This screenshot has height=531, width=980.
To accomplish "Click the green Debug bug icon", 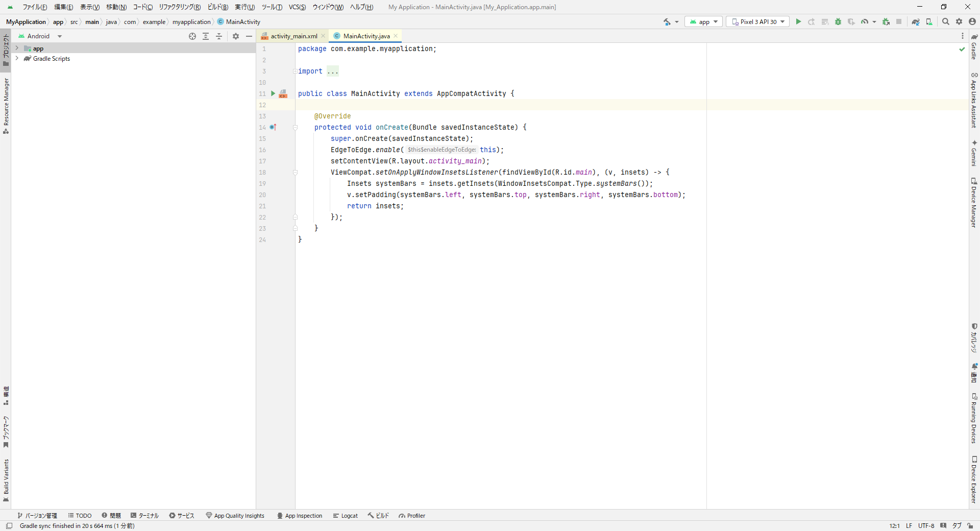I will [838, 22].
